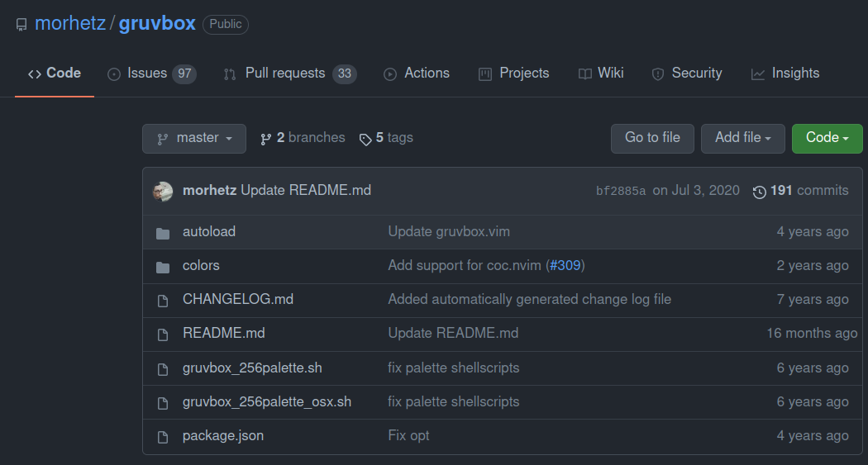Open the morhetz owner link in the title
The image size is (868, 465).
[70, 24]
